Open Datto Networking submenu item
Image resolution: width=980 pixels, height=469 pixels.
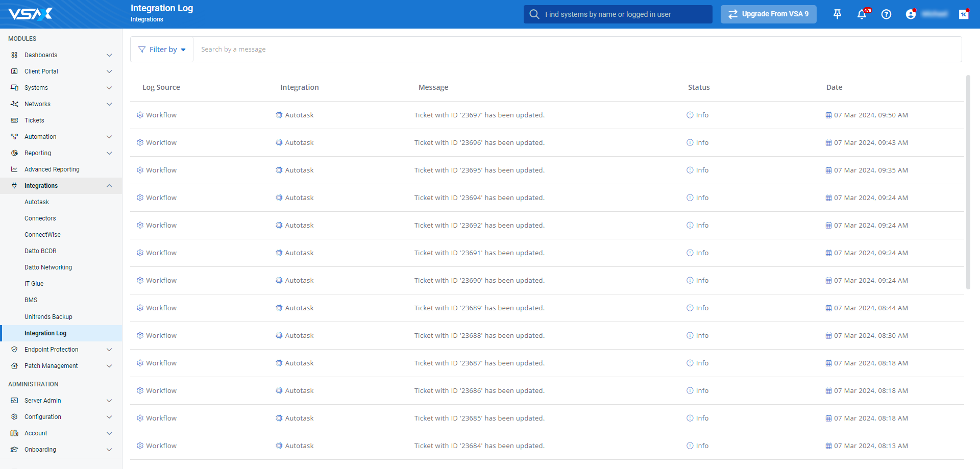[48, 267]
